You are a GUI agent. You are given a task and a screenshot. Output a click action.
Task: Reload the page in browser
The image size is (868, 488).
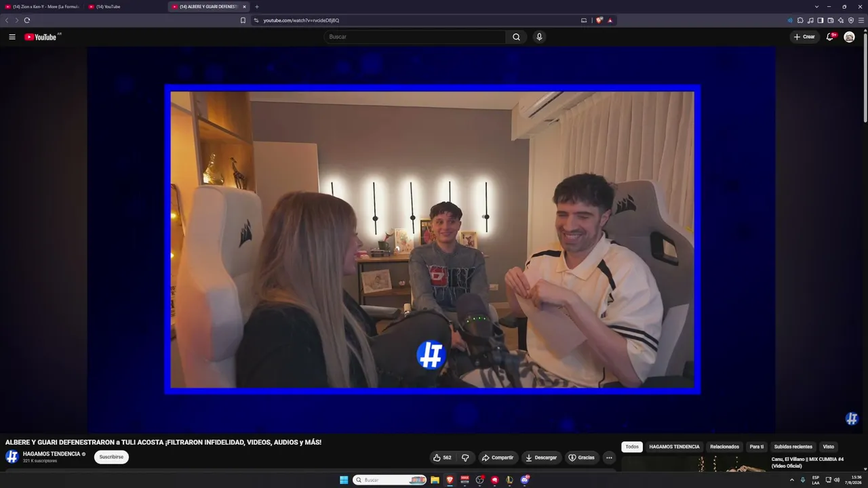[27, 20]
